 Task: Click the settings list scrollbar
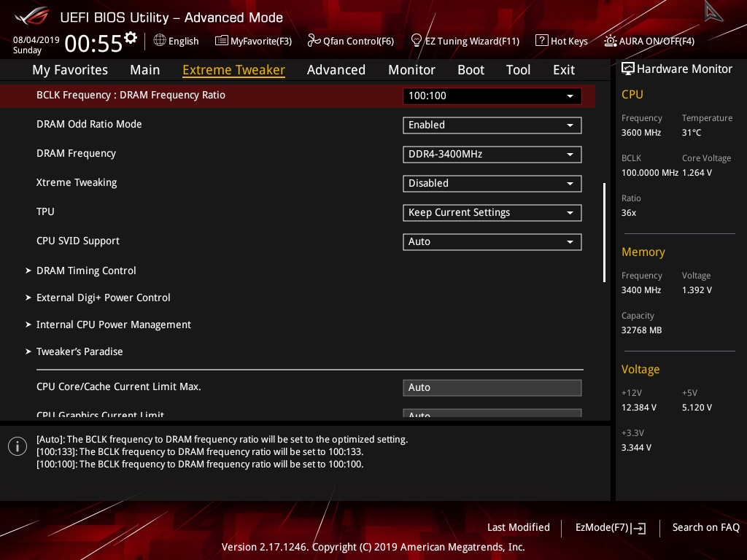click(605, 232)
